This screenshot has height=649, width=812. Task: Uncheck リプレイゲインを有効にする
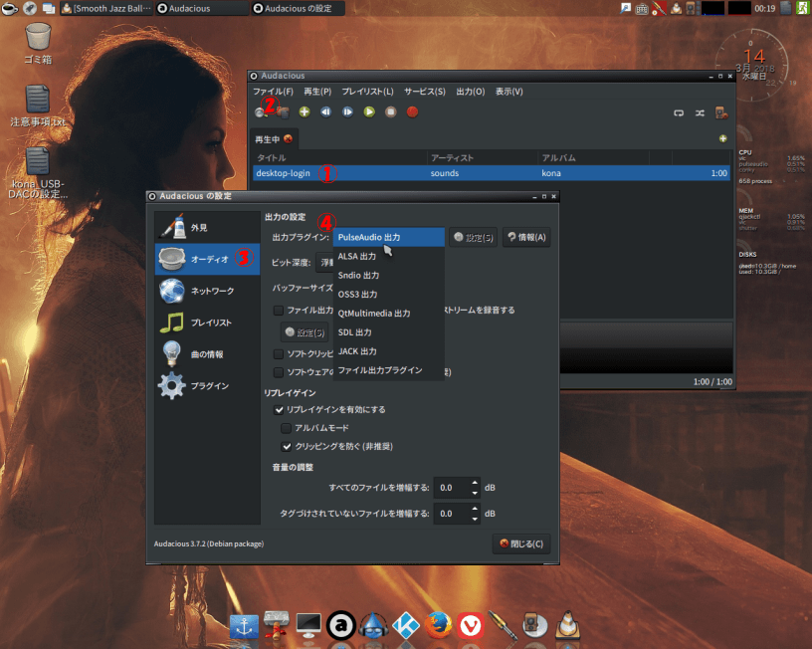click(x=279, y=410)
